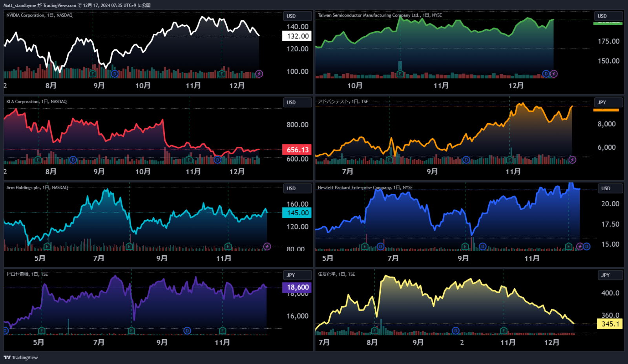Click the TradingView logo link at bottom
628x364 pixels.
click(21, 357)
